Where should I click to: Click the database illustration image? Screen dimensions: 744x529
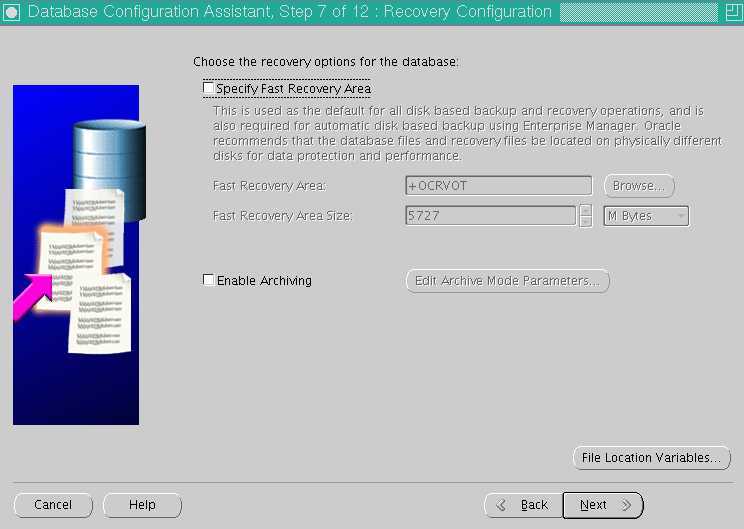click(x=76, y=255)
